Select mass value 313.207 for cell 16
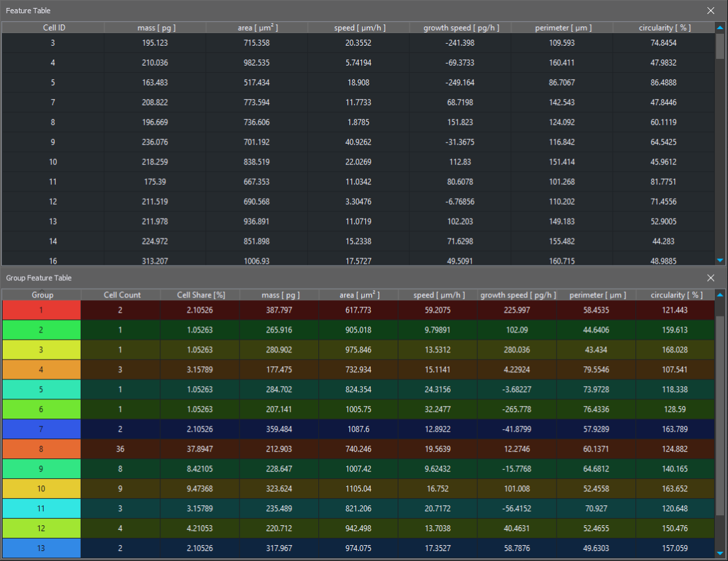The height and width of the screenshot is (561, 728). 156,260
